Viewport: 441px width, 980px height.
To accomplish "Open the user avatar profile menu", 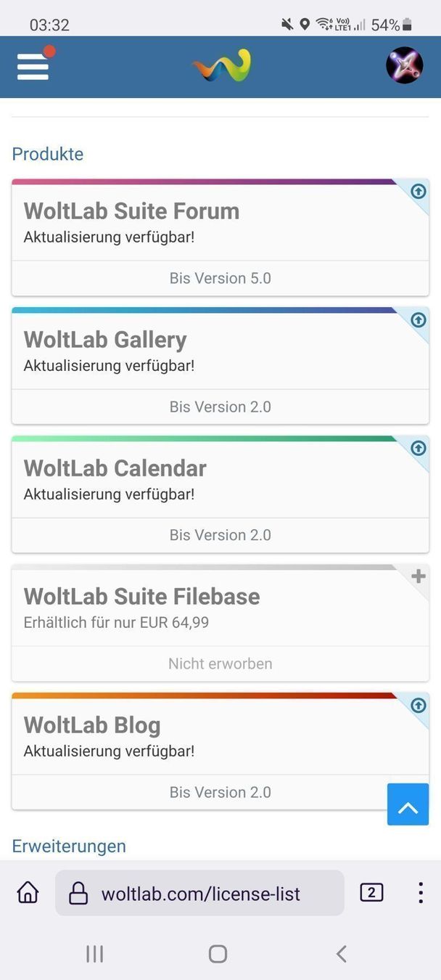I will click(x=404, y=65).
